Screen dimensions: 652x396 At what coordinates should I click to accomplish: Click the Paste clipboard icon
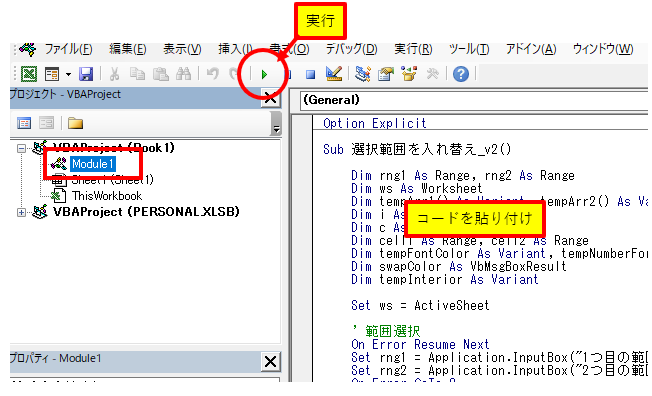tap(161, 74)
